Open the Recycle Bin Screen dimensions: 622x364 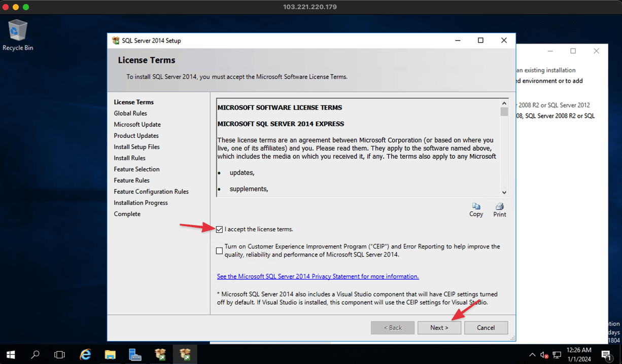(x=17, y=30)
